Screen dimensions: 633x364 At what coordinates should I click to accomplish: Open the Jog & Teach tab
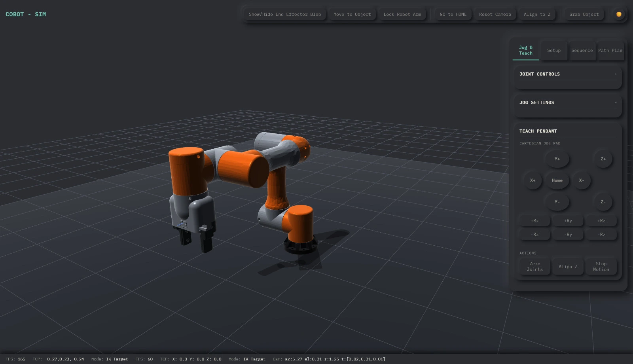[x=526, y=50]
